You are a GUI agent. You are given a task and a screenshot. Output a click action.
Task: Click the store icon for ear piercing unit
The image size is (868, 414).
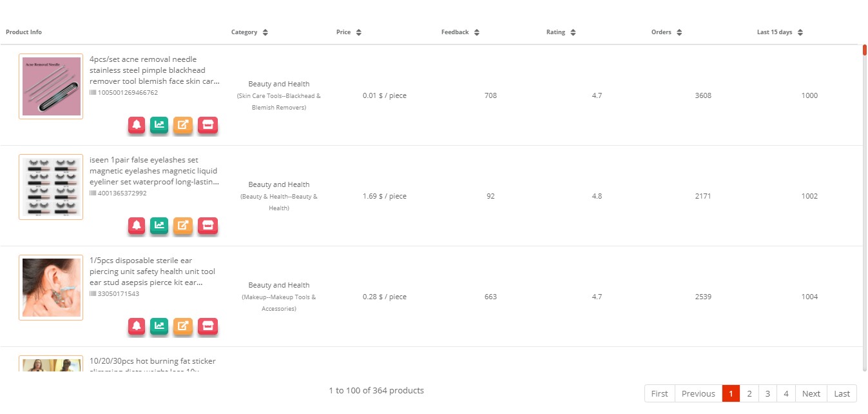tap(207, 327)
